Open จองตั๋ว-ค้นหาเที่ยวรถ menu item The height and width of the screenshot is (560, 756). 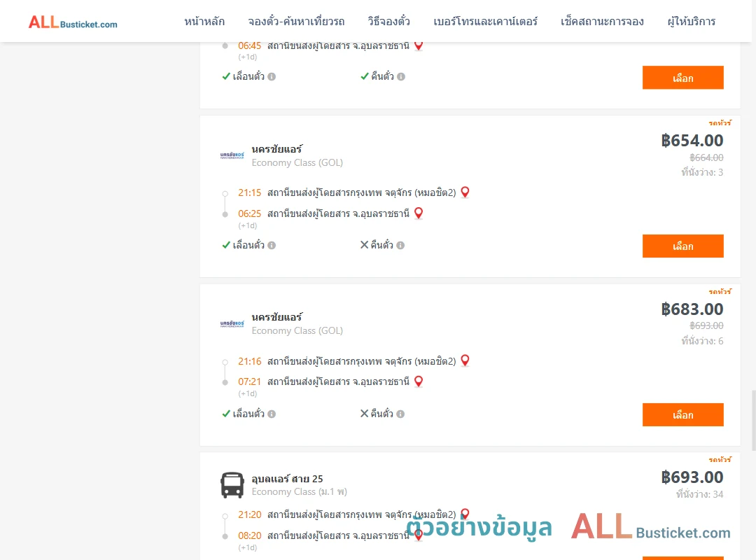pyautogui.click(x=296, y=22)
